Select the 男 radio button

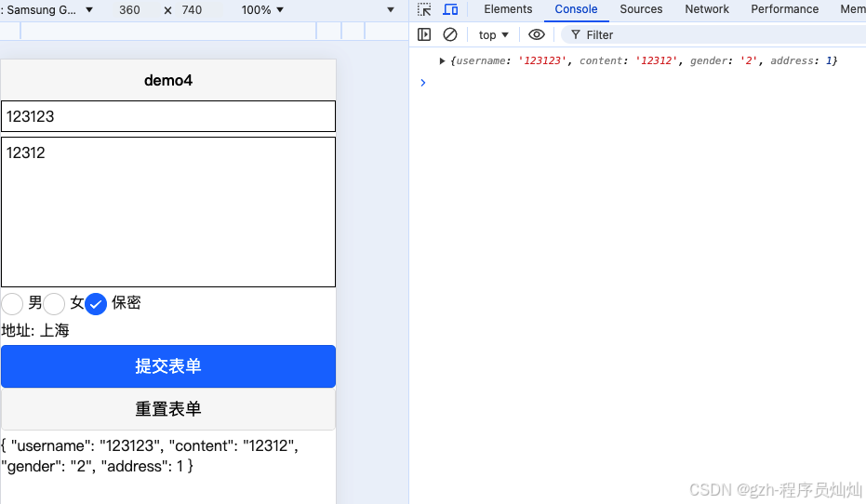click(13, 303)
